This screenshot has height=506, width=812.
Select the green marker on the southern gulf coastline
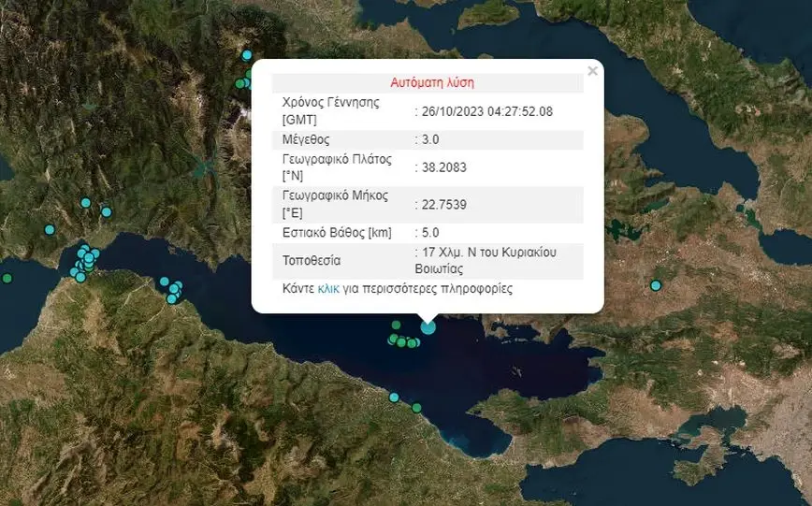click(416, 408)
